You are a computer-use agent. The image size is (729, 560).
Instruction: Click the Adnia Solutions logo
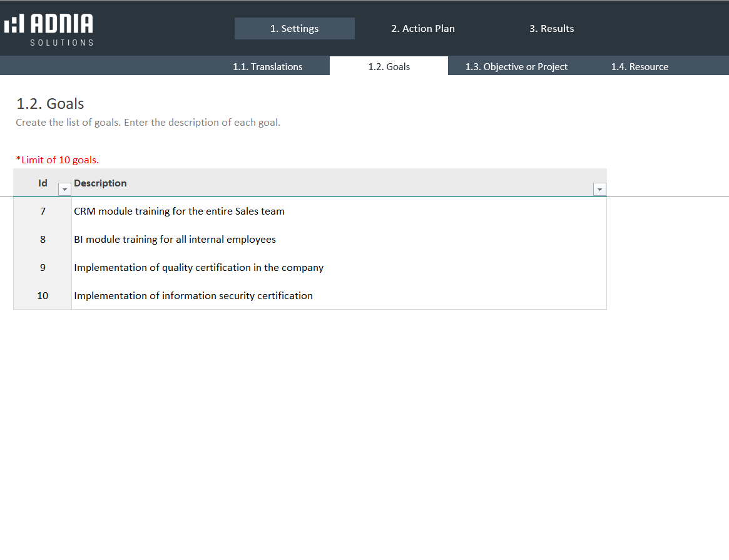[x=49, y=29]
